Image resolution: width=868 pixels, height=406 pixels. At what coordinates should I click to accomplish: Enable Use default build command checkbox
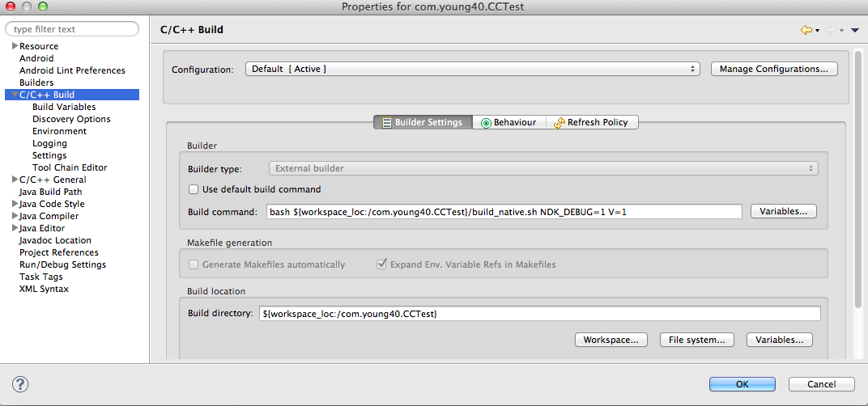tap(194, 189)
